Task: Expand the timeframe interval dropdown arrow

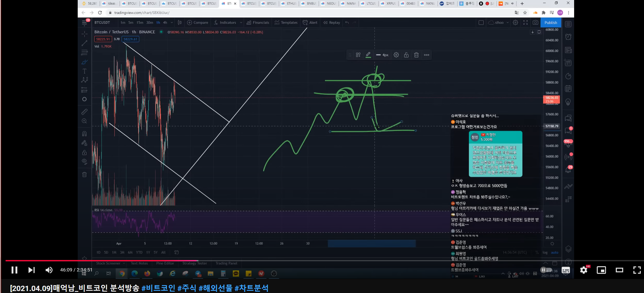Action: click(x=172, y=23)
